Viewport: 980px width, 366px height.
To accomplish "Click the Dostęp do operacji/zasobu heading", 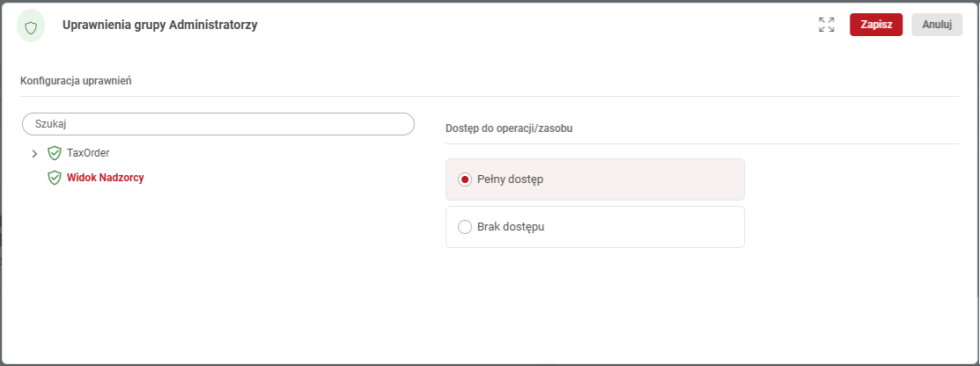I will [x=509, y=128].
